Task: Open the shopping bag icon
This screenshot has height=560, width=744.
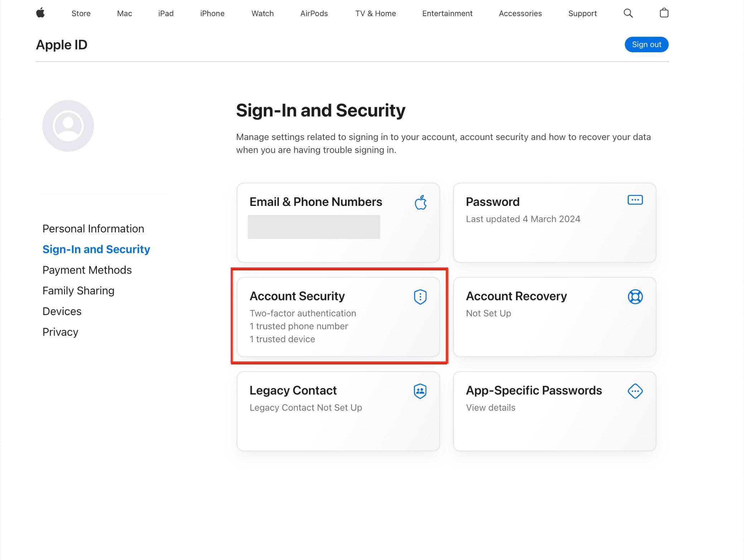Action: (664, 13)
